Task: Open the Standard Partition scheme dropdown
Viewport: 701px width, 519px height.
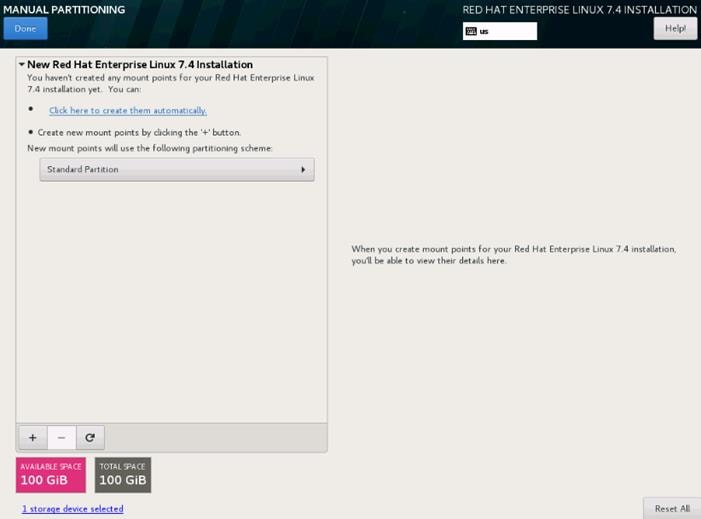Action: pos(177,169)
